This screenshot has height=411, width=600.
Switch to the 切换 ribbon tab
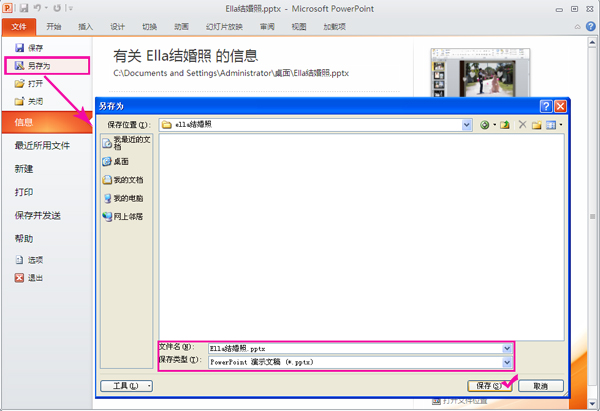[149, 26]
